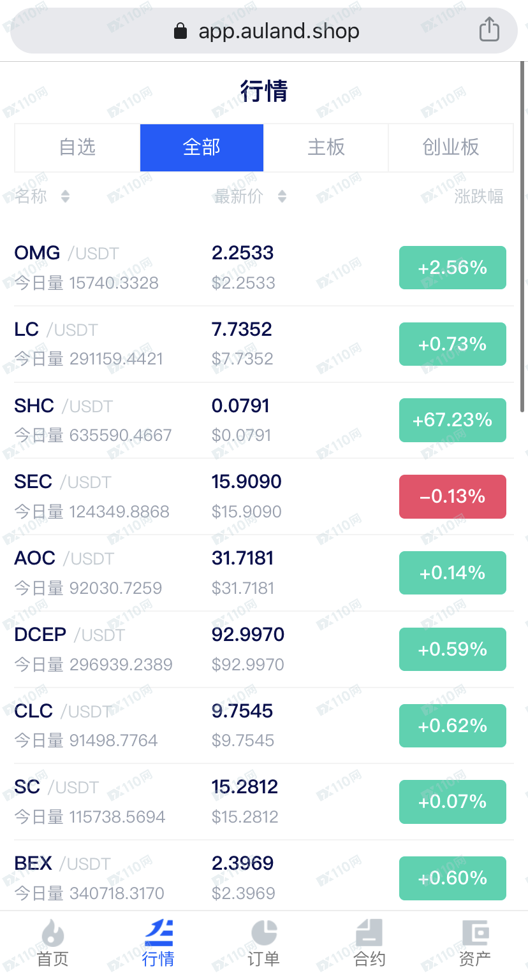Click the app.auland.shop address bar
Screen dimensions: 528x980
(x=264, y=31)
